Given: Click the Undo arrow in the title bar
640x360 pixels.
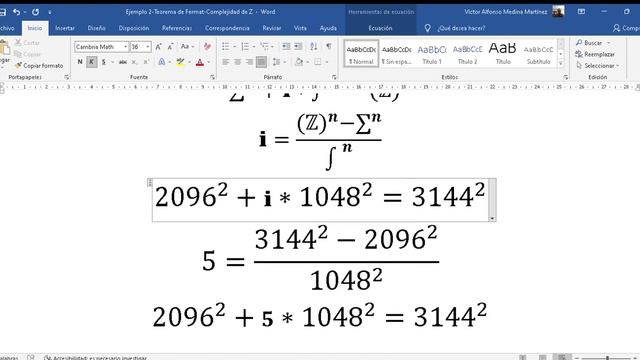Looking at the screenshot, I should click(16, 12).
